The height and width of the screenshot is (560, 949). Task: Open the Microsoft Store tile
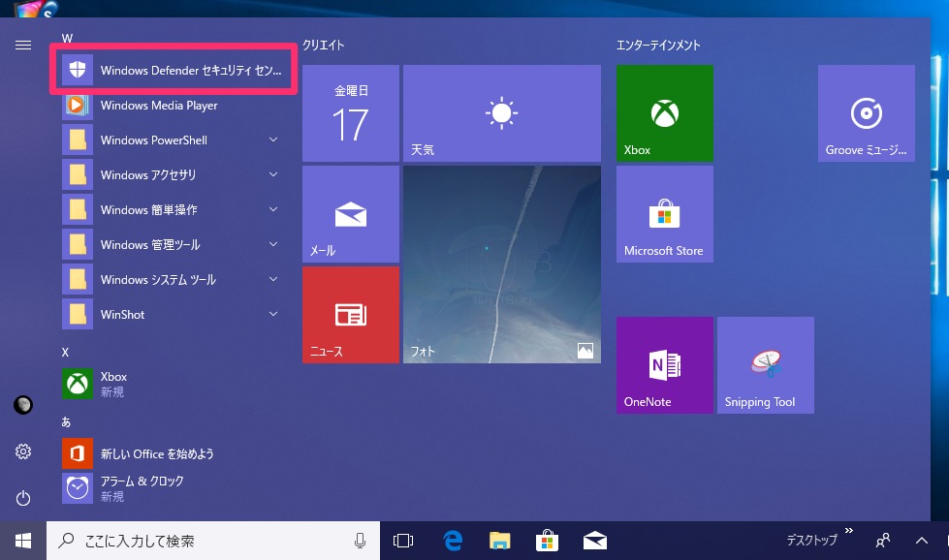point(665,214)
